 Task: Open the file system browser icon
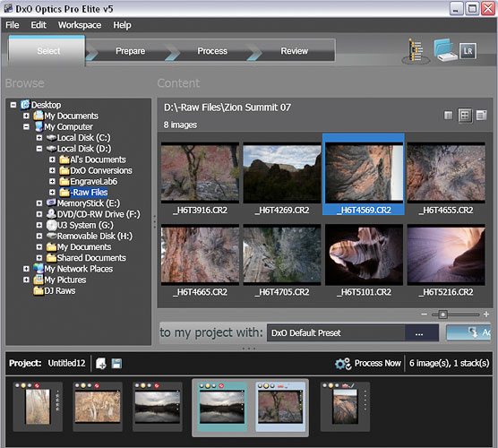(x=416, y=50)
